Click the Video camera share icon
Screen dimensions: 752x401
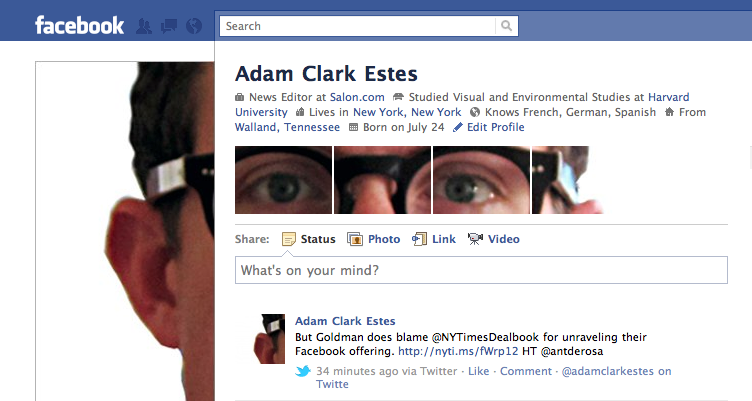click(x=475, y=239)
